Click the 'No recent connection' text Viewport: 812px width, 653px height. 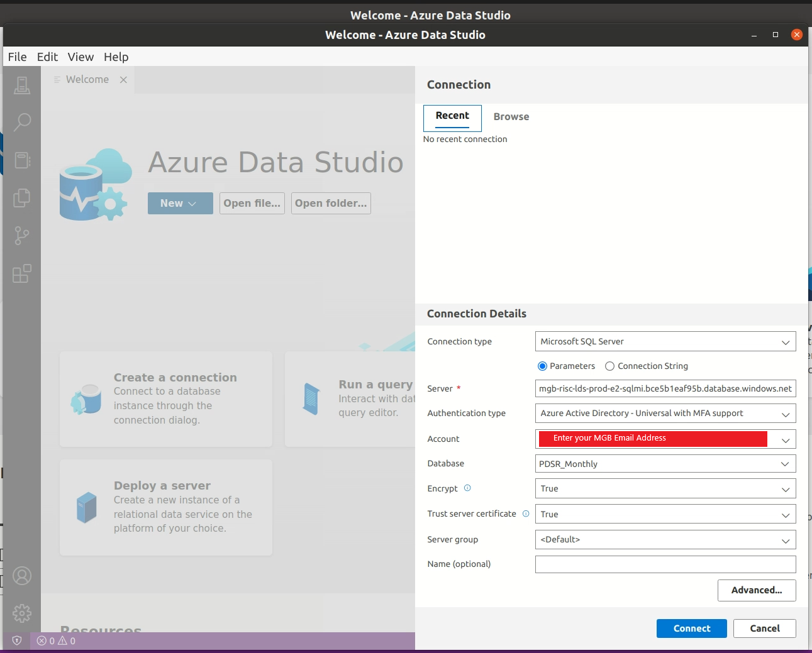tap(465, 139)
